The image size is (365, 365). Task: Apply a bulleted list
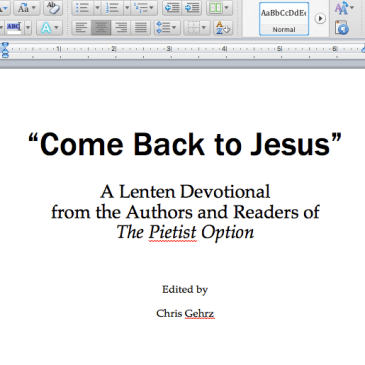tap(82, 8)
